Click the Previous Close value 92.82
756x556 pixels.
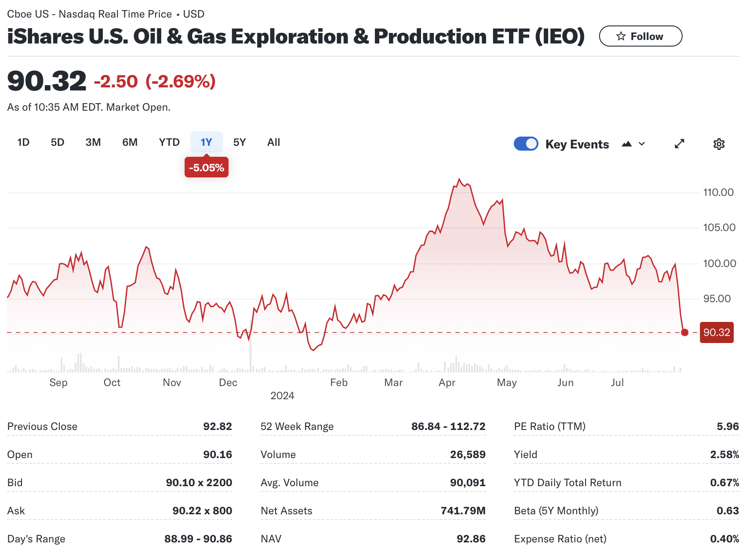218,426
